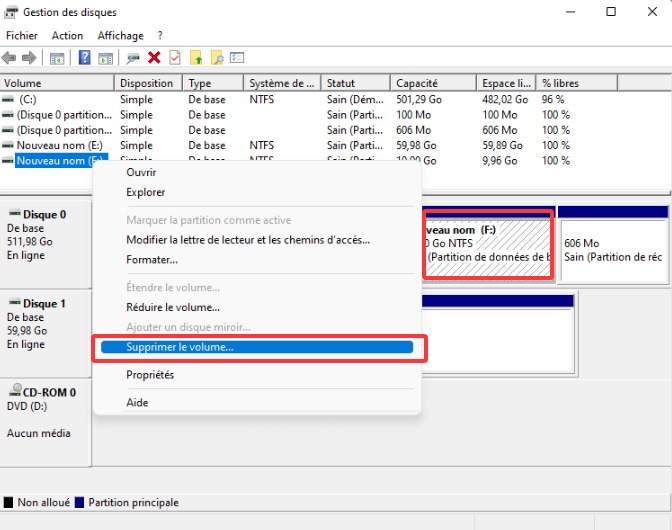Sort by the Espace li... column header

tap(506, 83)
